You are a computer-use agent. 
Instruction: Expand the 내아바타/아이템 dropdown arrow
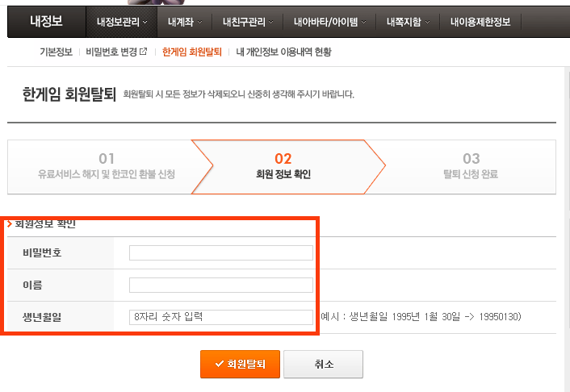point(364,22)
